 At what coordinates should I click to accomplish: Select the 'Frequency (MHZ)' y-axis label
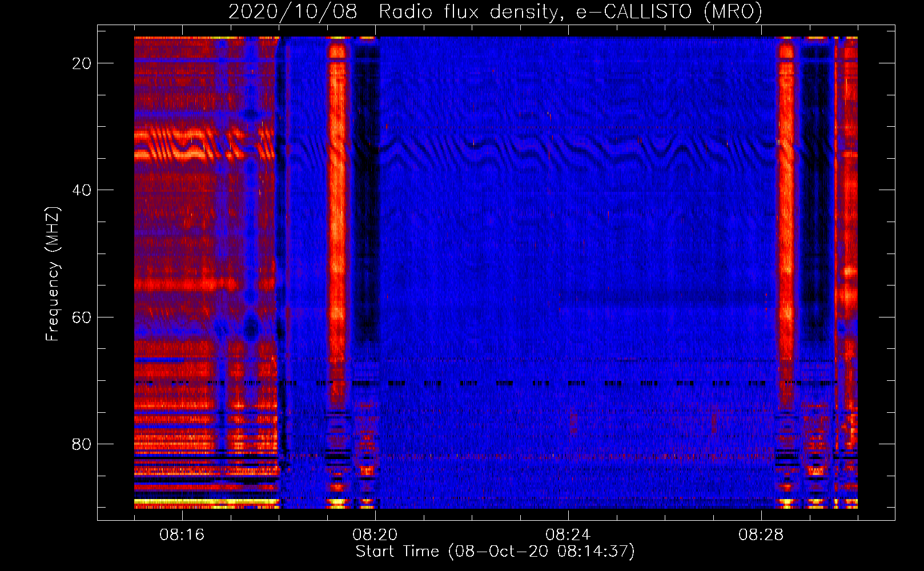pyautogui.click(x=52, y=274)
